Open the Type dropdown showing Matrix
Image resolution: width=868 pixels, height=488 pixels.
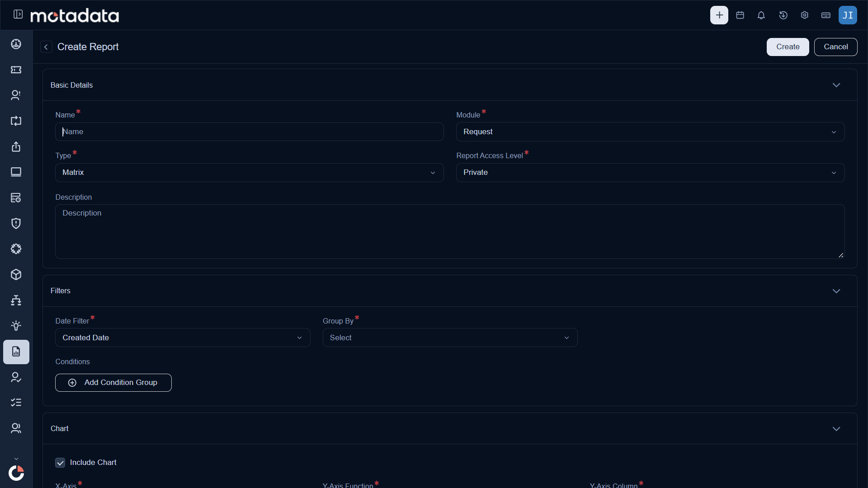coord(249,173)
